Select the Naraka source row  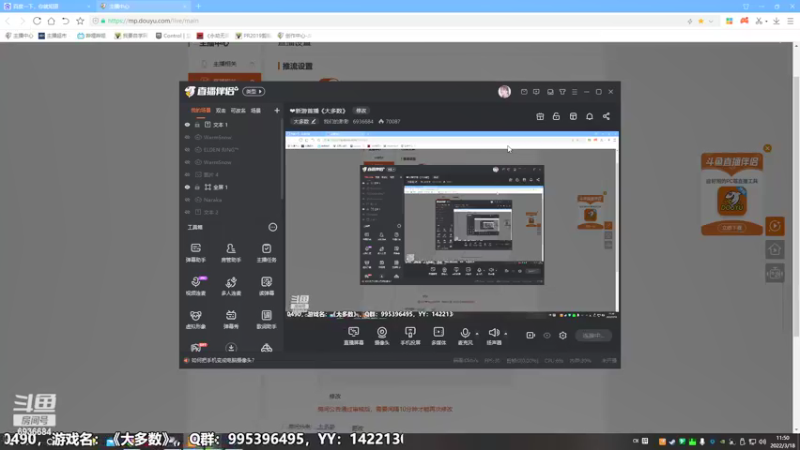point(232,199)
